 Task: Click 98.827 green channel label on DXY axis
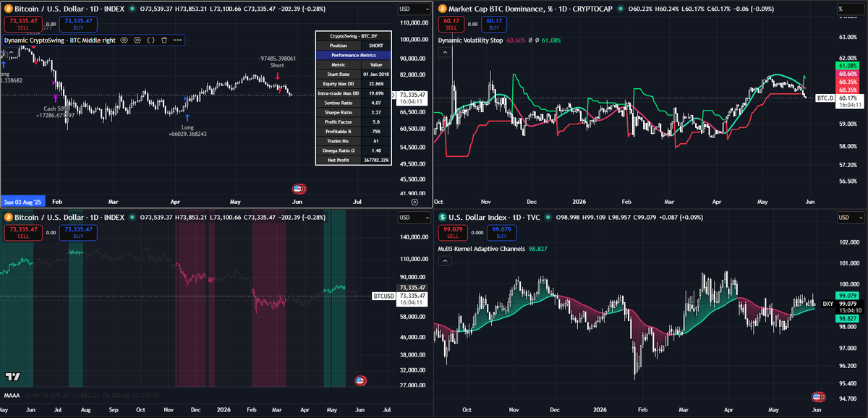[847, 318]
